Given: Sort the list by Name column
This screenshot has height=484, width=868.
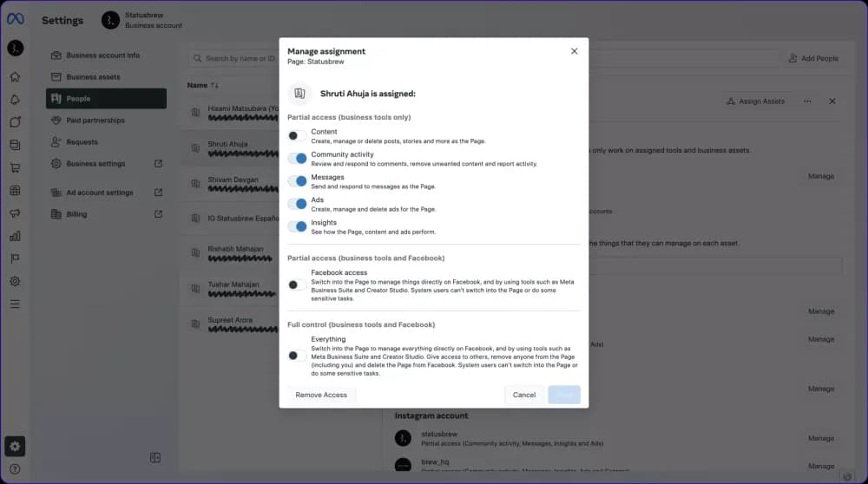Looking at the screenshot, I should point(213,86).
